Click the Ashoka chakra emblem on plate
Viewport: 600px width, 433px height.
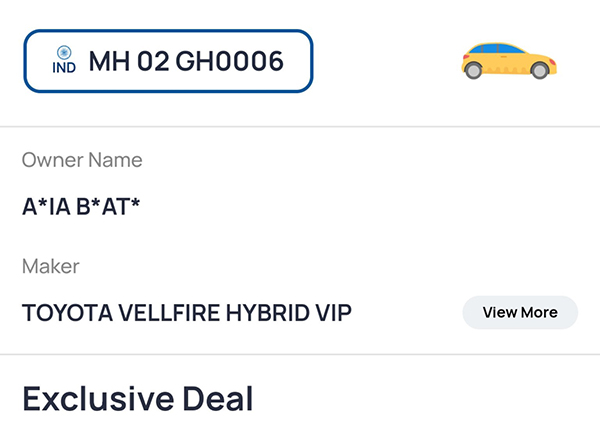click(x=63, y=52)
